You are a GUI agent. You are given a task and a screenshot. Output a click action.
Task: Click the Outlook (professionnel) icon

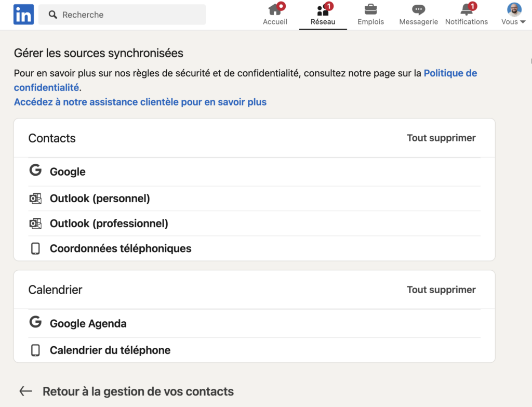(35, 224)
